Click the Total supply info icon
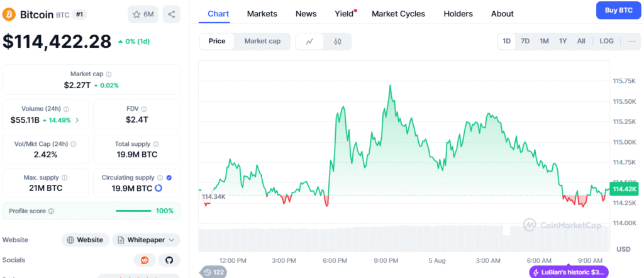The height and width of the screenshot is (278, 644). click(156, 145)
